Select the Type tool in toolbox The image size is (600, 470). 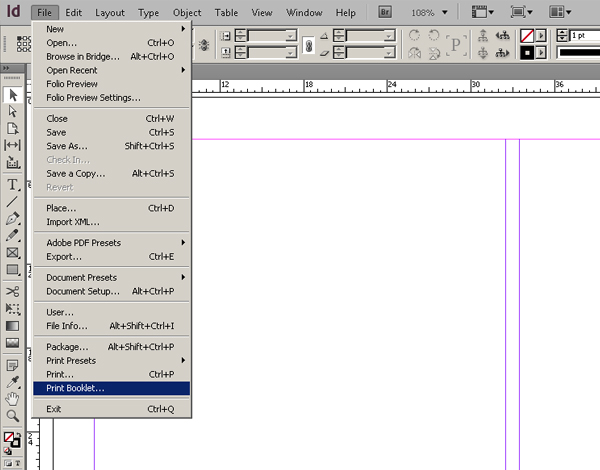click(x=12, y=185)
